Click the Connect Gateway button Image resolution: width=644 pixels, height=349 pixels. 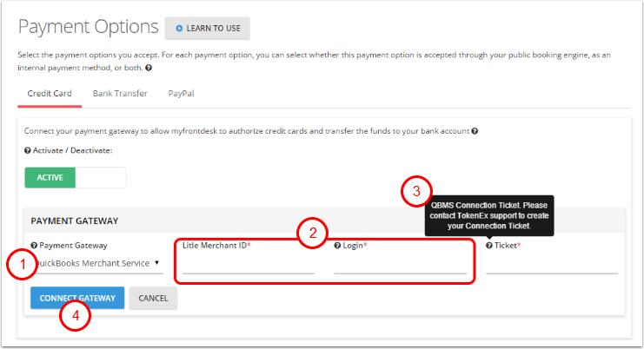click(x=77, y=298)
